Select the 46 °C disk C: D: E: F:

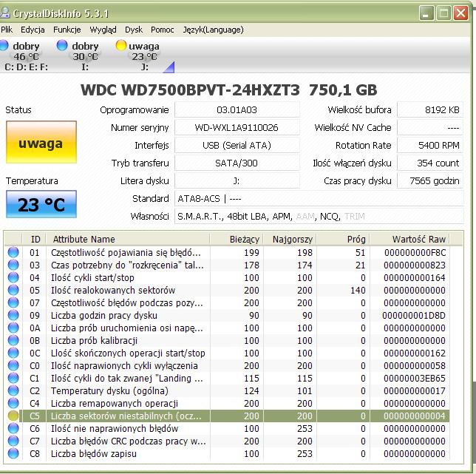[x=25, y=56]
